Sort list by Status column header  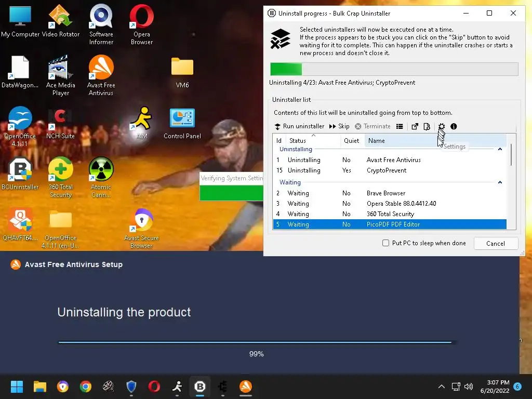pyautogui.click(x=313, y=140)
